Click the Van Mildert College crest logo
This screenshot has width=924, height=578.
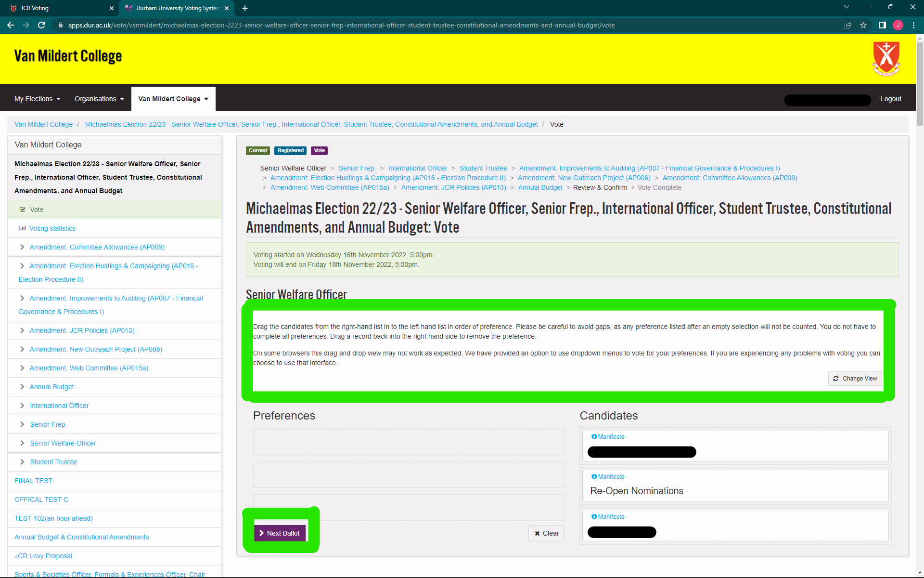coord(886,59)
